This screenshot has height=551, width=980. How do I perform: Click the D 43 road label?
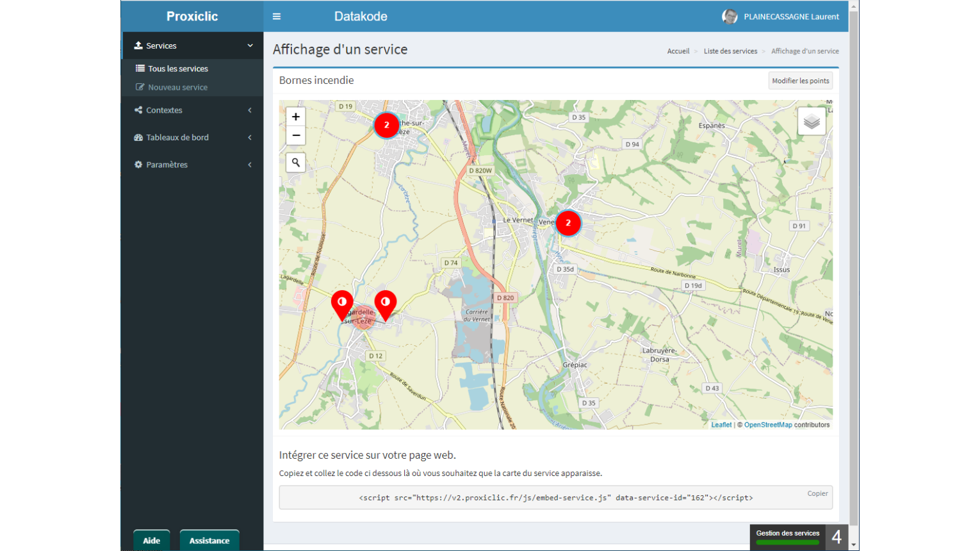712,388
